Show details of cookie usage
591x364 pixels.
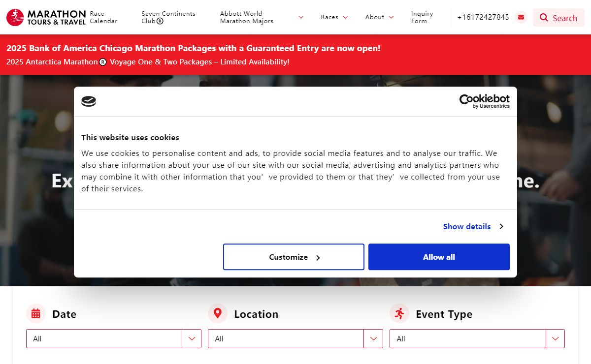473,226
